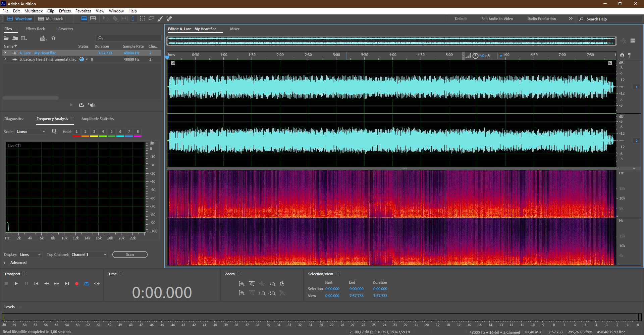Switch to the Effects Rack tab

35,29
